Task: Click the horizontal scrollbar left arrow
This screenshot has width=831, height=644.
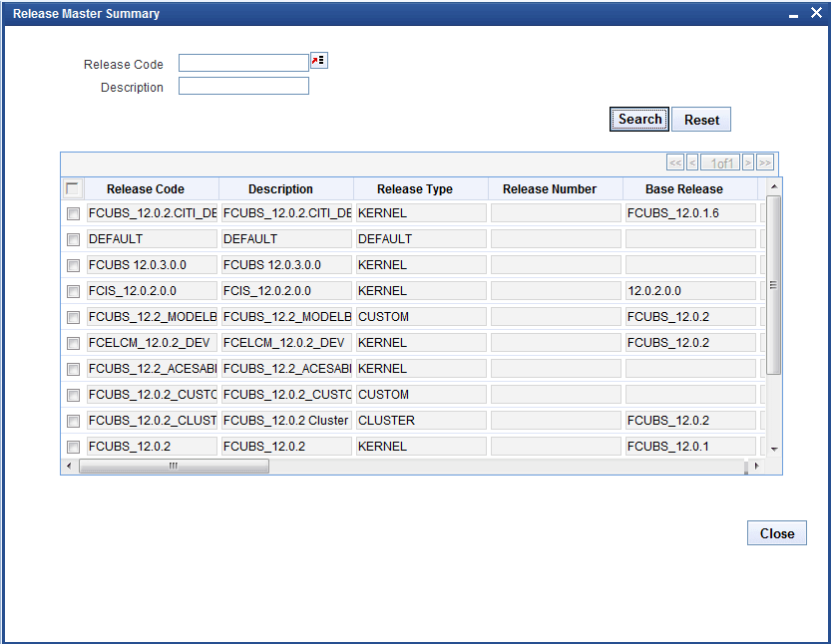Action: coord(69,467)
